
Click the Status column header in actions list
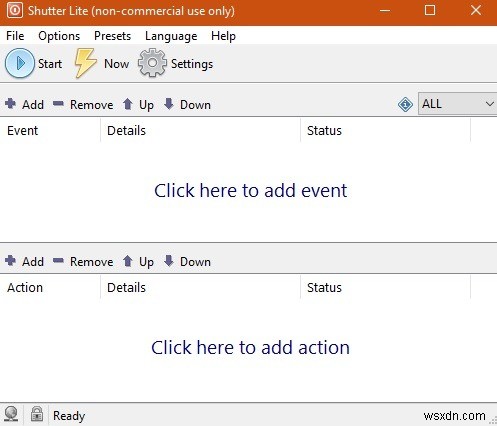tap(385, 288)
